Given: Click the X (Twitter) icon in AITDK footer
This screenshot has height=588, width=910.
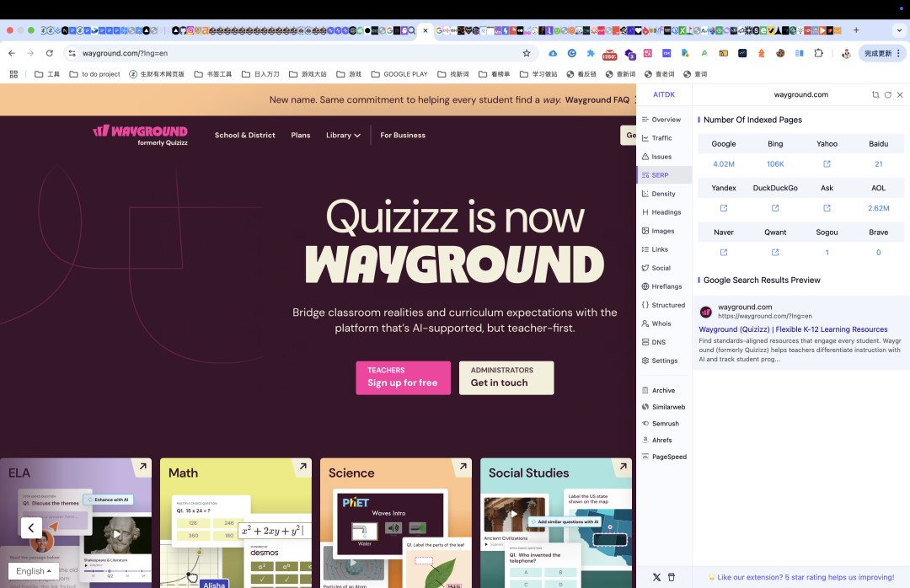Looking at the screenshot, I should pyautogui.click(x=656, y=578).
